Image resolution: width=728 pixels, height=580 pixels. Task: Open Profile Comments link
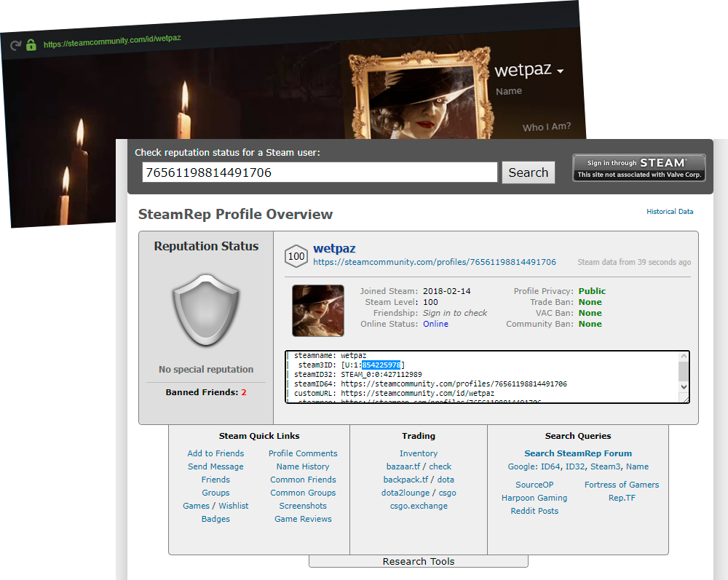pyautogui.click(x=303, y=453)
